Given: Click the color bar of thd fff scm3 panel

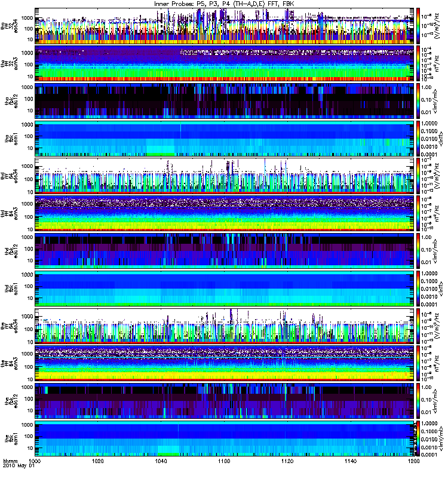Looking at the screenshot, I should click(418, 213).
